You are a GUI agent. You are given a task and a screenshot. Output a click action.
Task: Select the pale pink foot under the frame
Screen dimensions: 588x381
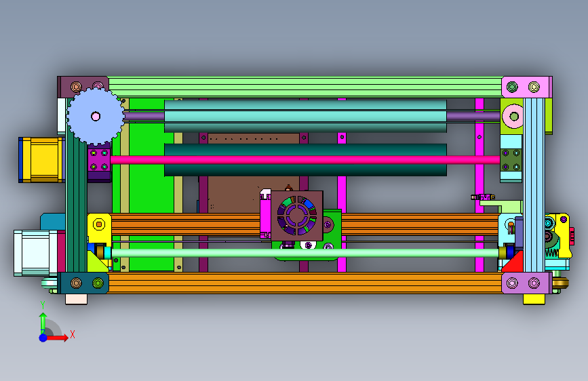(76, 299)
